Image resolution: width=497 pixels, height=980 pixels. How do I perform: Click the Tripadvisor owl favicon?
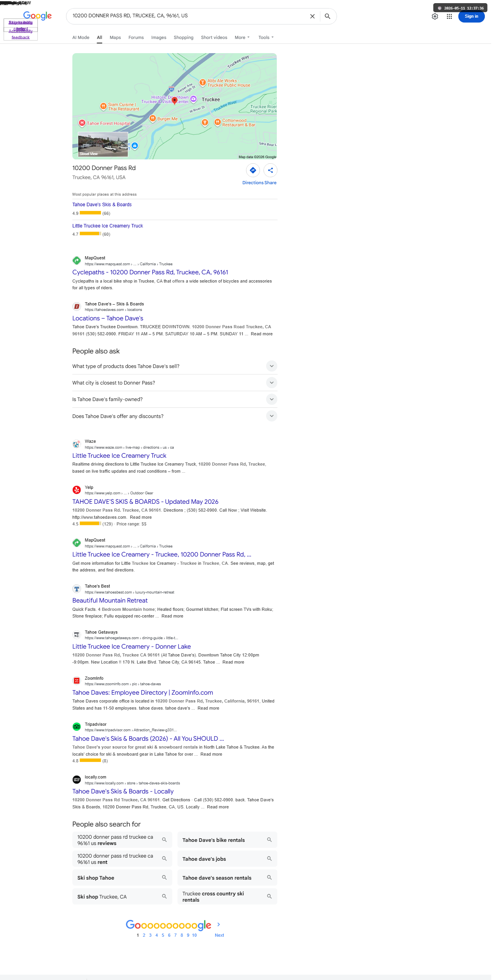tap(77, 727)
